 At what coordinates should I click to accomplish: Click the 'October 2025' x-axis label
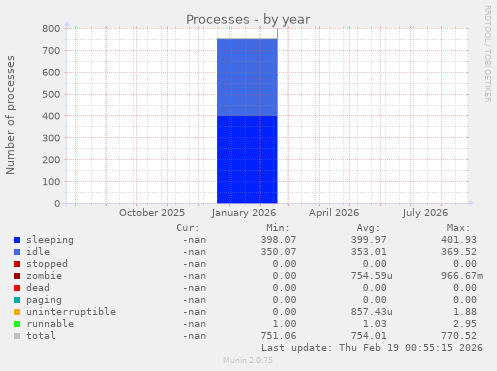[x=152, y=213]
